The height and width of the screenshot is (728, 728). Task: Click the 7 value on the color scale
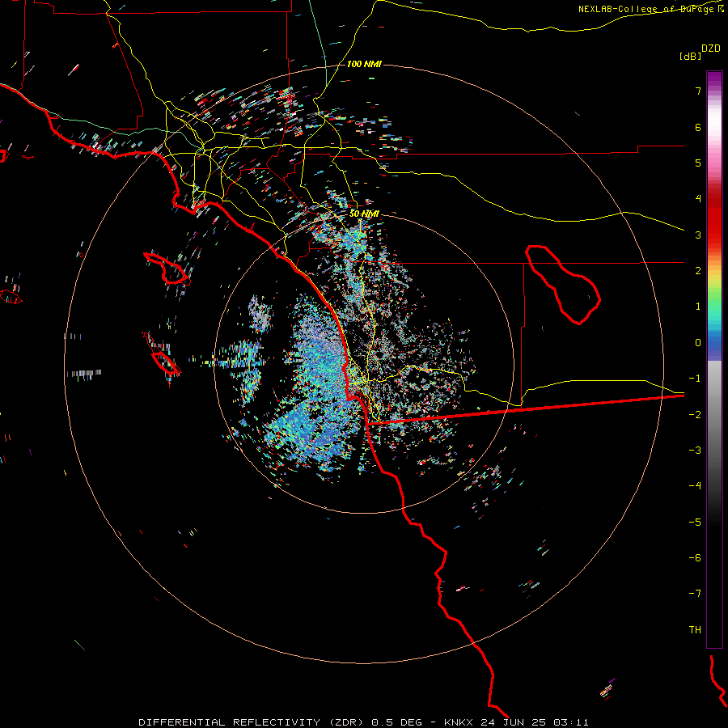coord(698,91)
